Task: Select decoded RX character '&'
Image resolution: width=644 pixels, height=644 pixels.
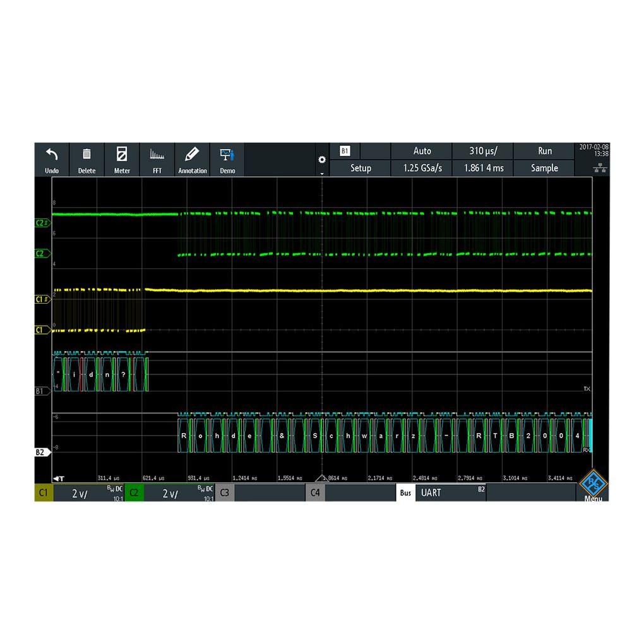Action: click(x=282, y=436)
